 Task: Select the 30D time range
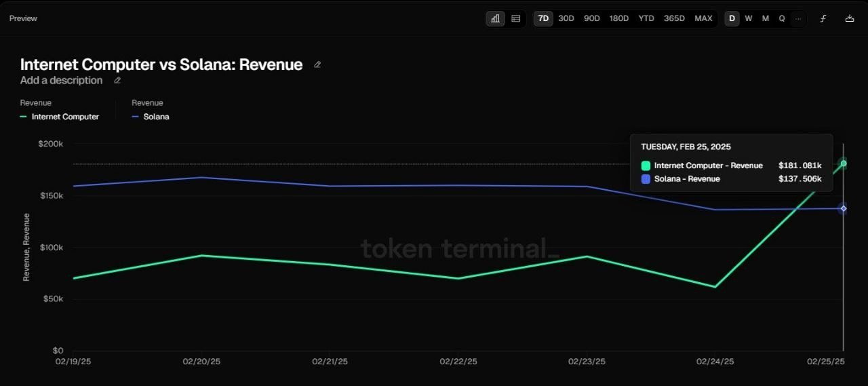pyautogui.click(x=566, y=18)
